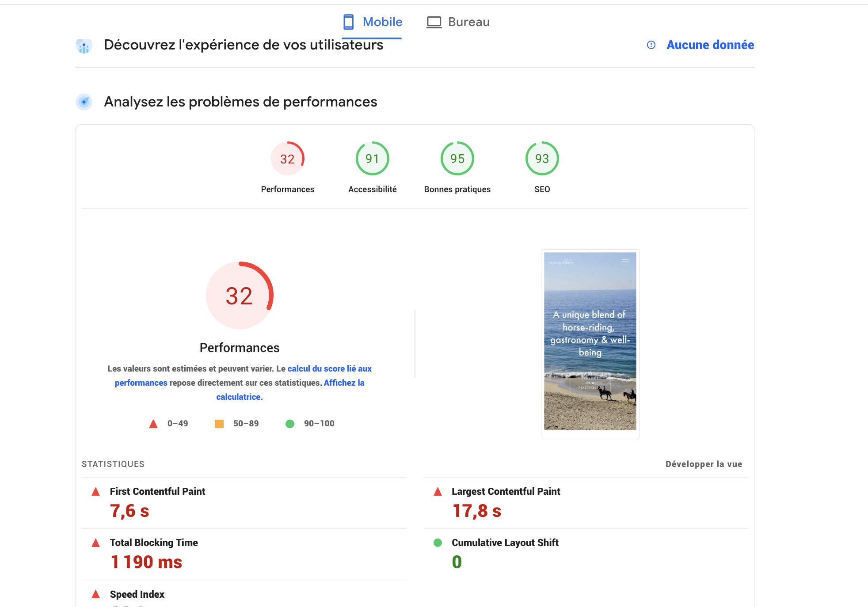This screenshot has width=868, height=607.
Task: Click the STATISTIQUES heading
Action: (113, 464)
